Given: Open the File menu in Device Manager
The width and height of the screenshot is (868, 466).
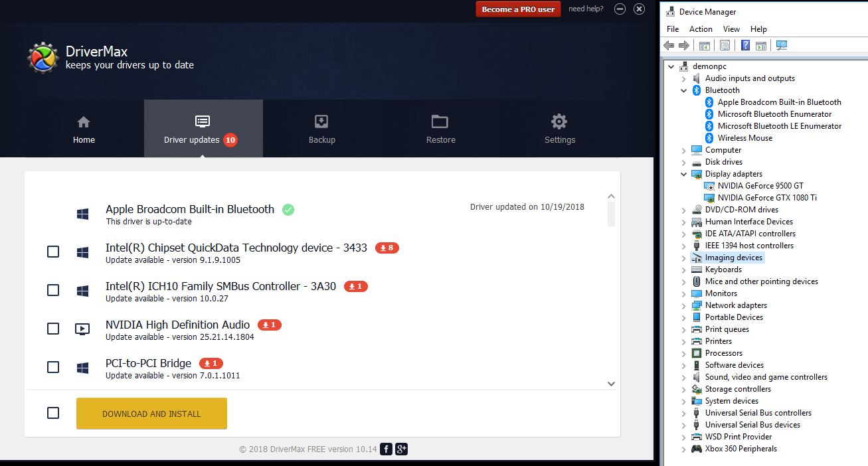Looking at the screenshot, I should (673, 29).
